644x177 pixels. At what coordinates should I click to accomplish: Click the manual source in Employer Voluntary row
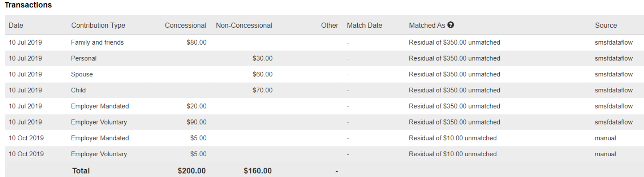605,154
